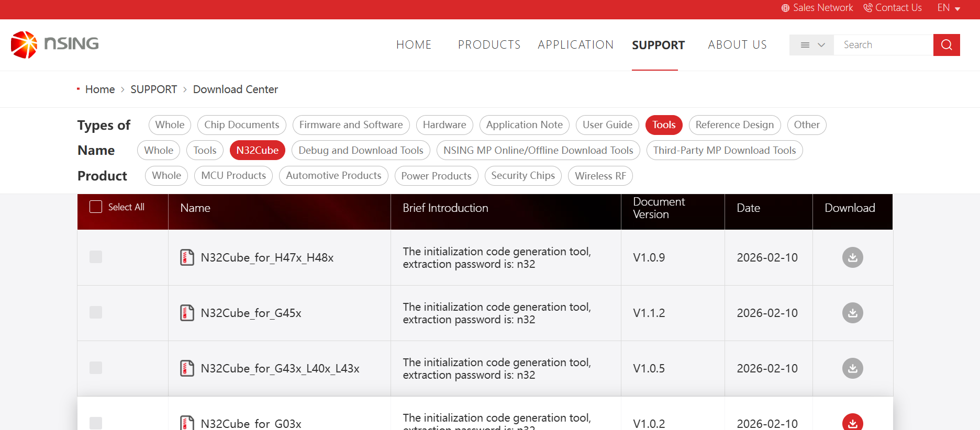The image size is (980, 430).
Task: Tick the checkbox for N32Cube_for_G43x_L40x_L43x row
Action: 96,368
